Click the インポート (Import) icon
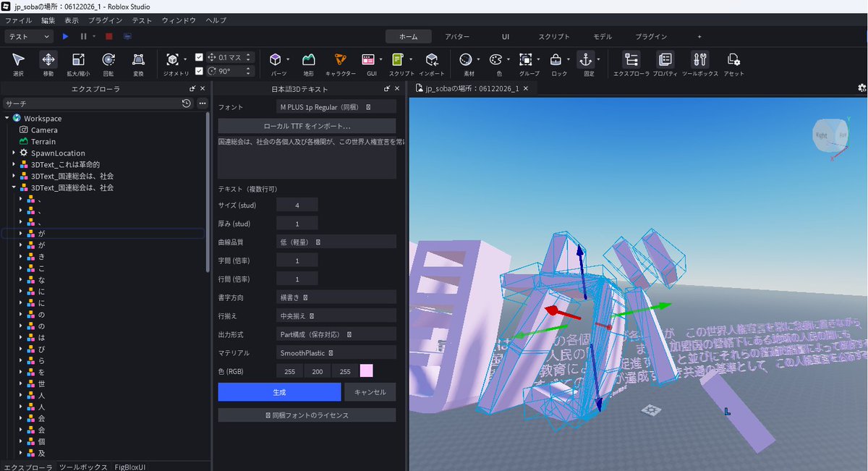The width and height of the screenshot is (868, 471). point(432,60)
